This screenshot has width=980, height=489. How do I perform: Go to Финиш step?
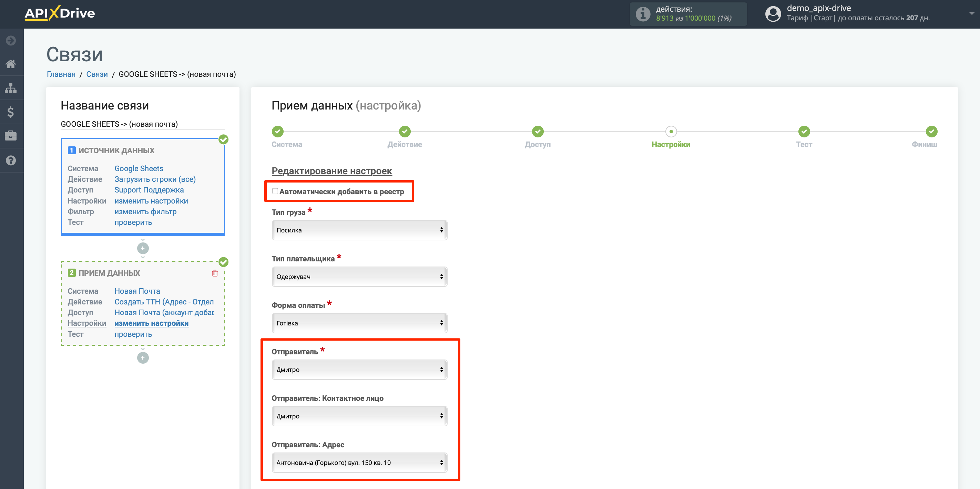(931, 132)
